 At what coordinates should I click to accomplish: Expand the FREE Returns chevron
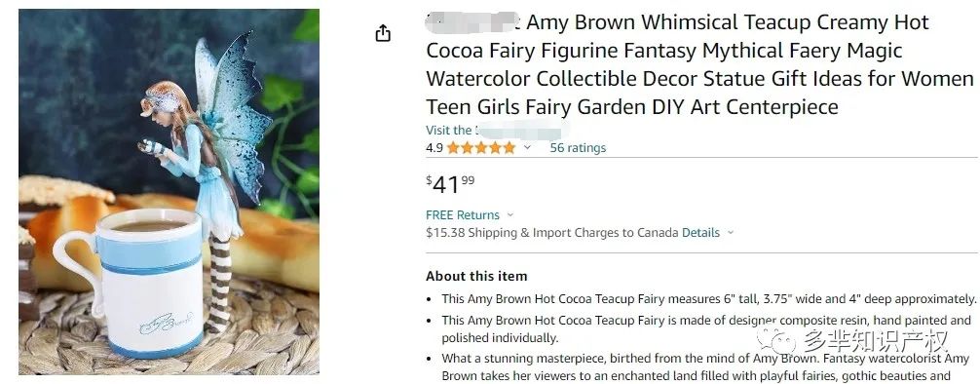pos(510,215)
